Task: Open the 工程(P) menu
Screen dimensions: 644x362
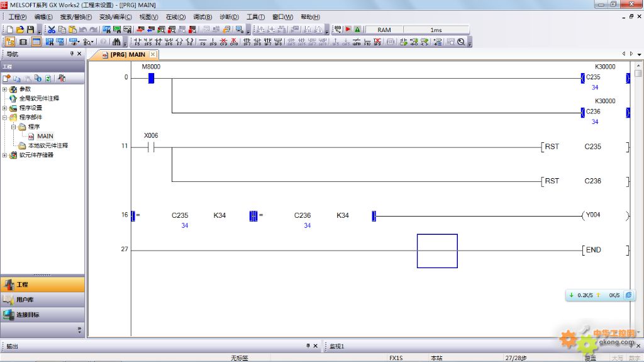Action: click(x=17, y=17)
